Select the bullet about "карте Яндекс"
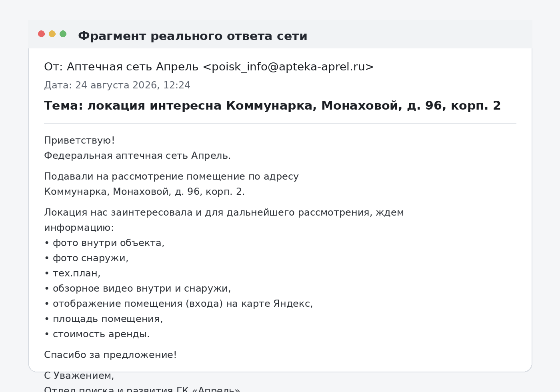The height and width of the screenshot is (392, 560). pos(178,304)
